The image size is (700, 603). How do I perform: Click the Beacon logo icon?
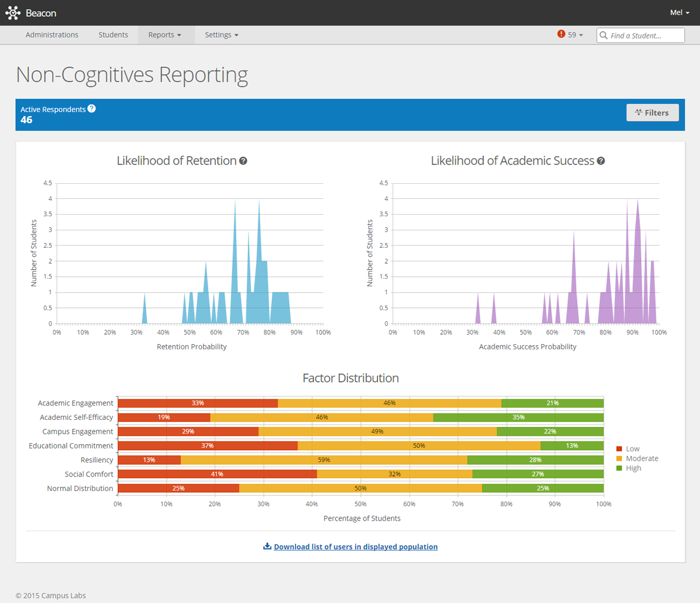(13, 13)
